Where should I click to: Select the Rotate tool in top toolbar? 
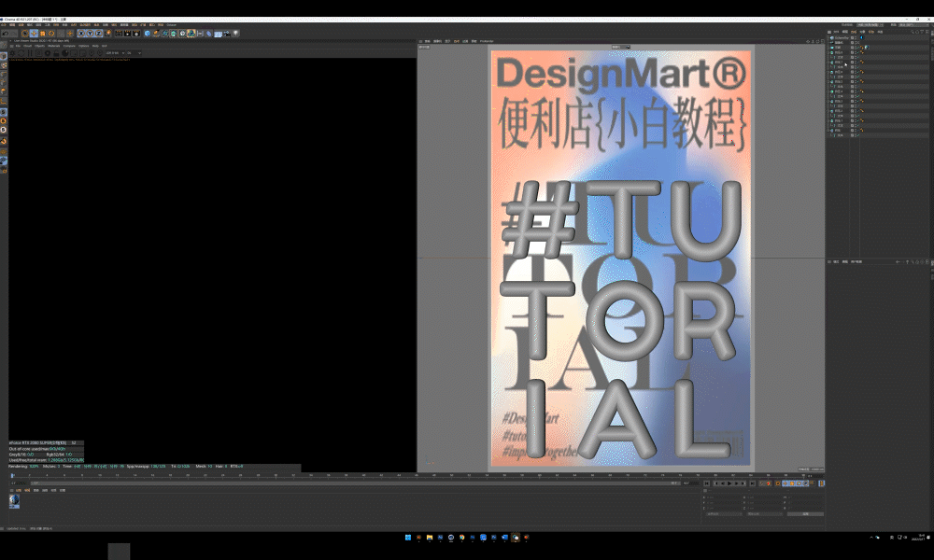click(51, 34)
